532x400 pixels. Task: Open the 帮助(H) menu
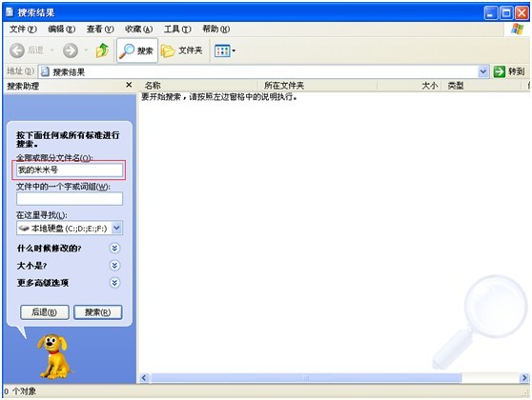tap(216, 30)
